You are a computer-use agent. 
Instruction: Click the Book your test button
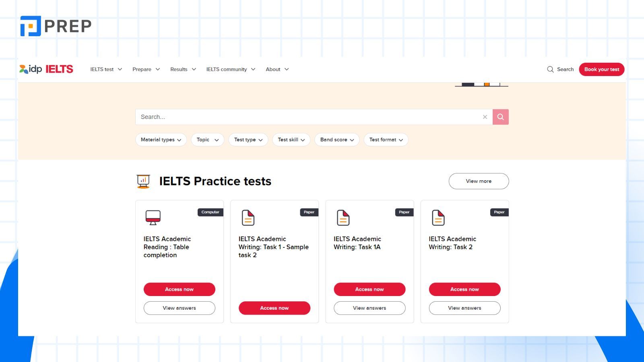click(x=602, y=69)
